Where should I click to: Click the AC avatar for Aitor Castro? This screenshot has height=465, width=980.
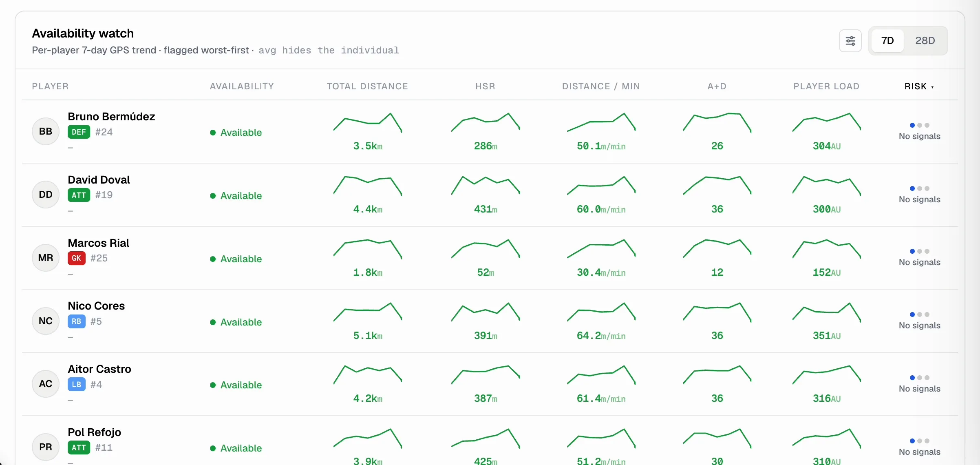click(46, 384)
